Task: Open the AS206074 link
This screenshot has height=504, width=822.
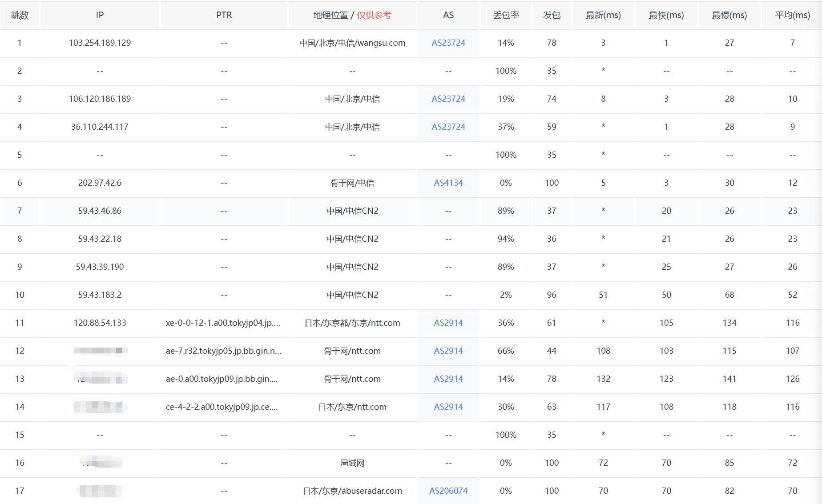Action: click(448, 491)
